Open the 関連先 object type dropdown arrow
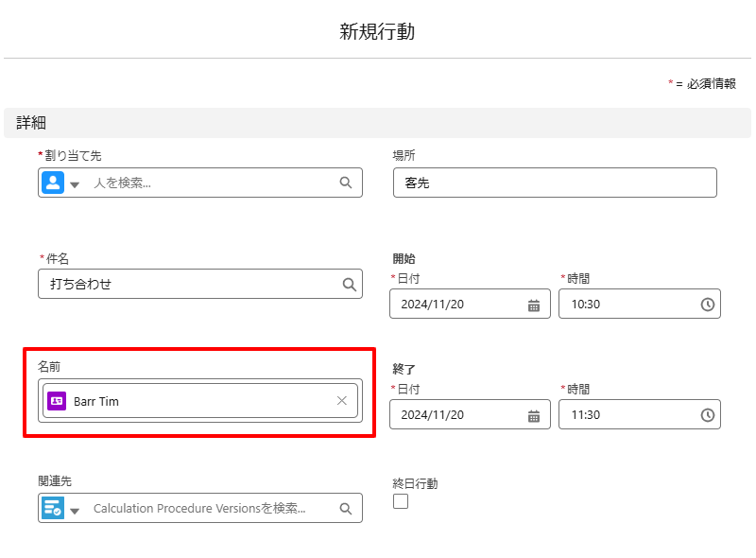The height and width of the screenshot is (558, 756). [75, 511]
